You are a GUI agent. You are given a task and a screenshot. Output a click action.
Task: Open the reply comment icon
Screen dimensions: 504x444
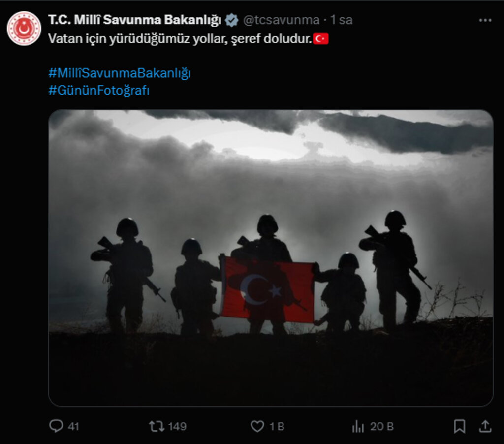pos(56,426)
